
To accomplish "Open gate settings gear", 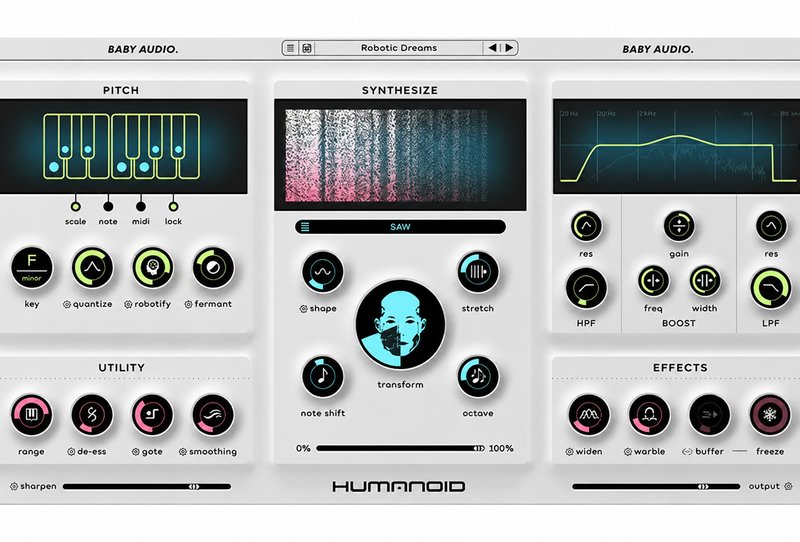I will tap(136, 452).
